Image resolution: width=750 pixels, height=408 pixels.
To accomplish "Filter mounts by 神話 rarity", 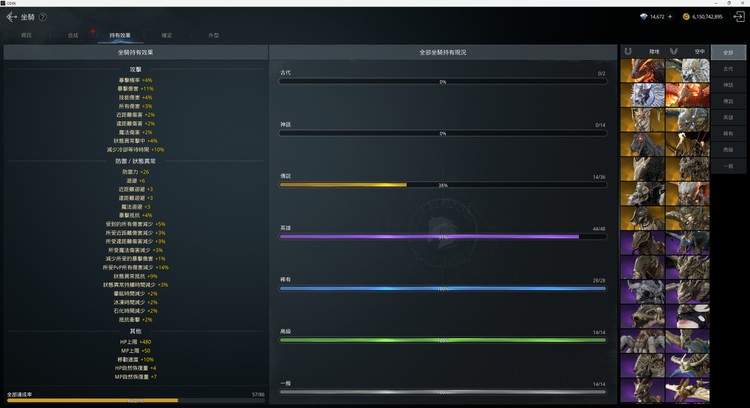I will (x=728, y=85).
